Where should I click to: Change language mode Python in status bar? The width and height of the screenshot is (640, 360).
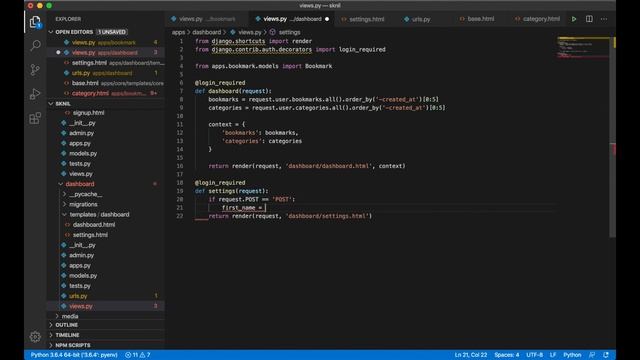pyautogui.click(x=572, y=355)
